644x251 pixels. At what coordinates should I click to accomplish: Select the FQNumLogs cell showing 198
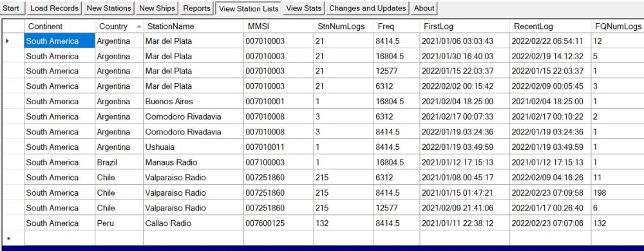(x=618, y=193)
